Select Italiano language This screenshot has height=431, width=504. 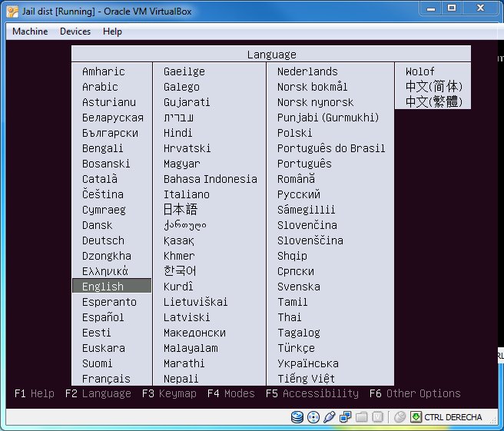point(187,194)
